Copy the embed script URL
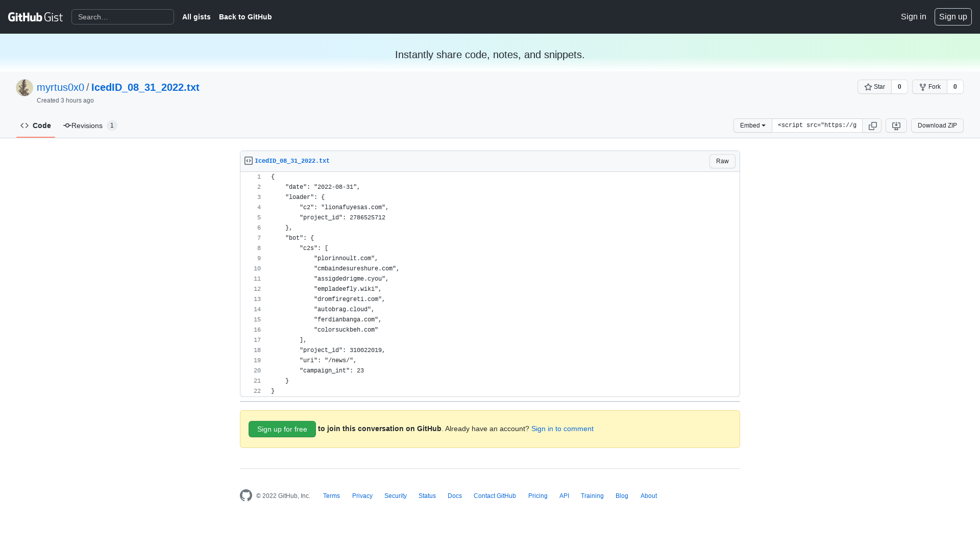Viewport: 980px width, 551px height. click(872, 126)
